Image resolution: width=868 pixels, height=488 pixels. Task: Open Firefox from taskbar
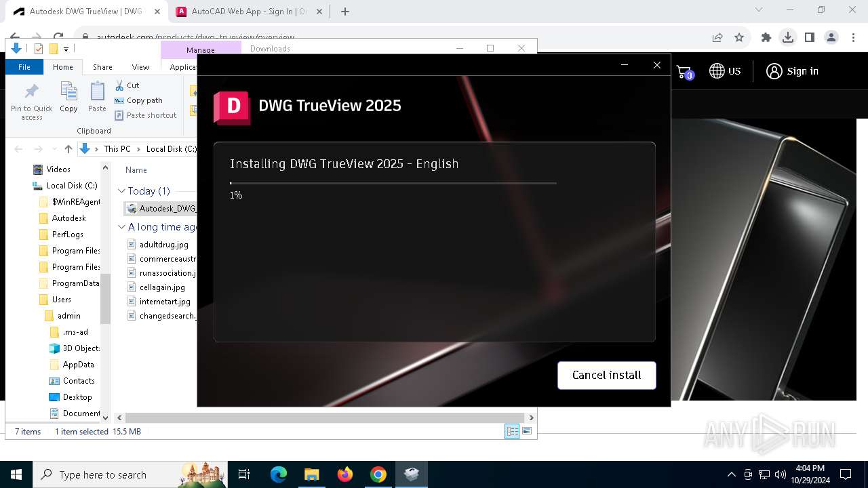pos(345,474)
